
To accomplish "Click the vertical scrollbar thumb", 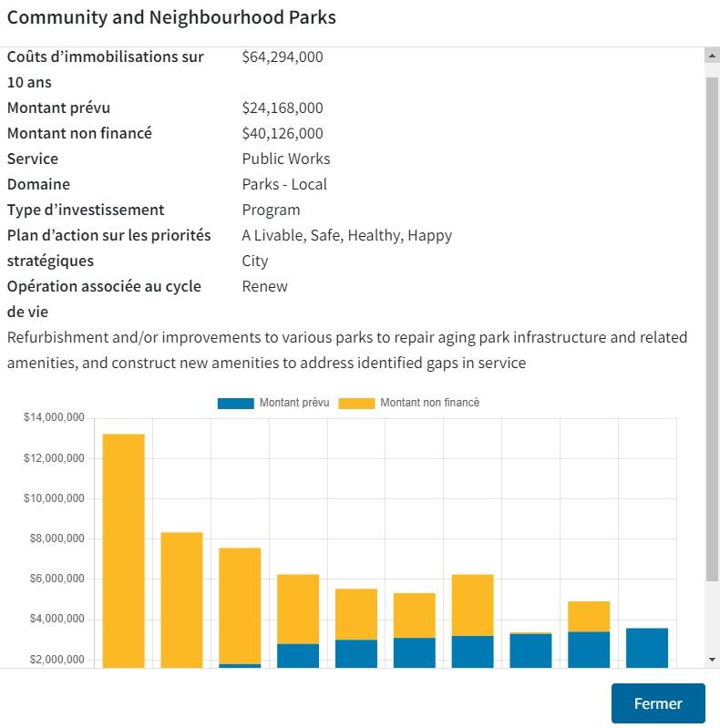I will (712, 328).
